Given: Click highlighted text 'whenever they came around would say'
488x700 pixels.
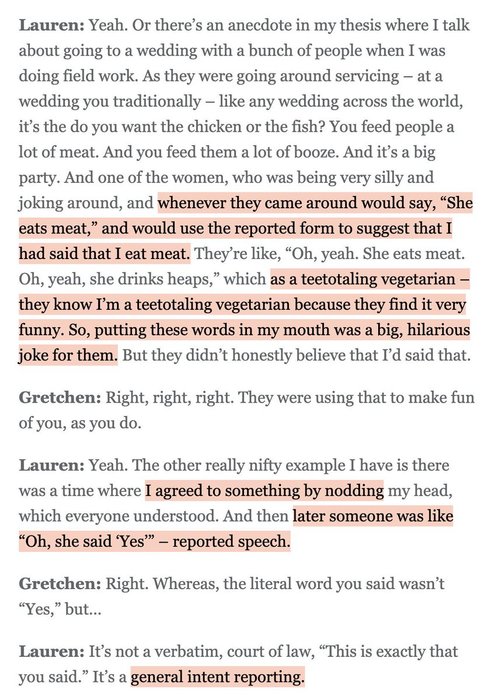Looking at the screenshot, I should 296,203.
